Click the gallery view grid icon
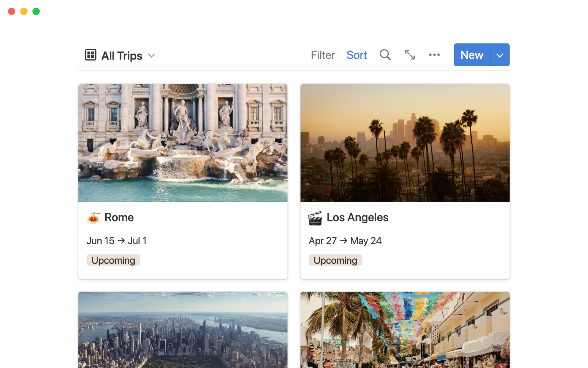This screenshot has width=588, height=368. coord(91,55)
